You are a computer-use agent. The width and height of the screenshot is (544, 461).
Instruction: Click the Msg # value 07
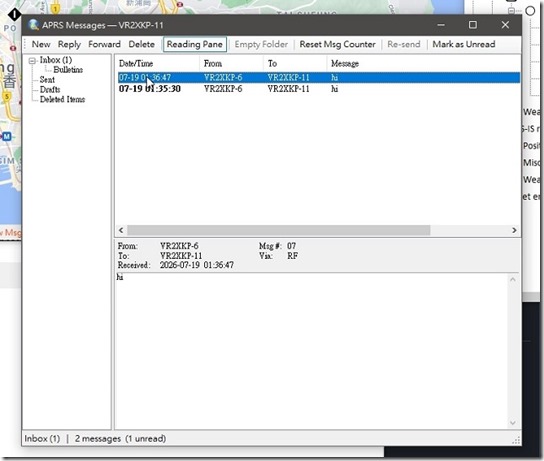[x=291, y=246]
